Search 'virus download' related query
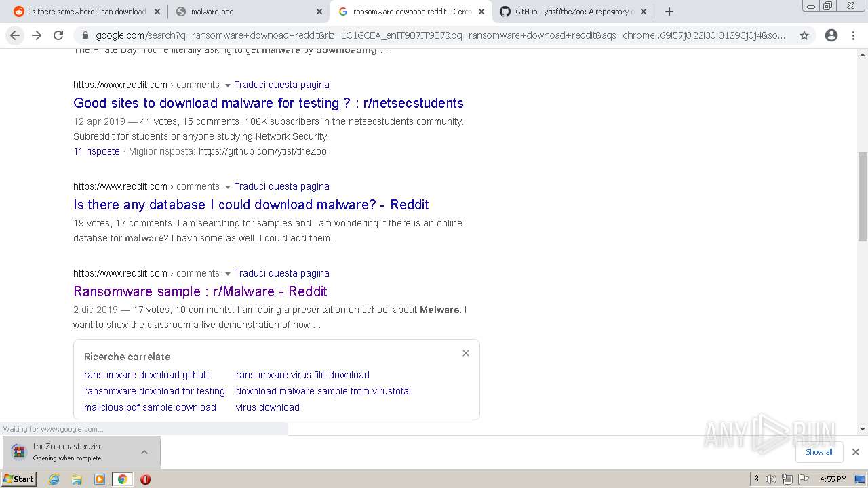The height and width of the screenshot is (488, 868). pyautogui.click(x=268, y=407)
